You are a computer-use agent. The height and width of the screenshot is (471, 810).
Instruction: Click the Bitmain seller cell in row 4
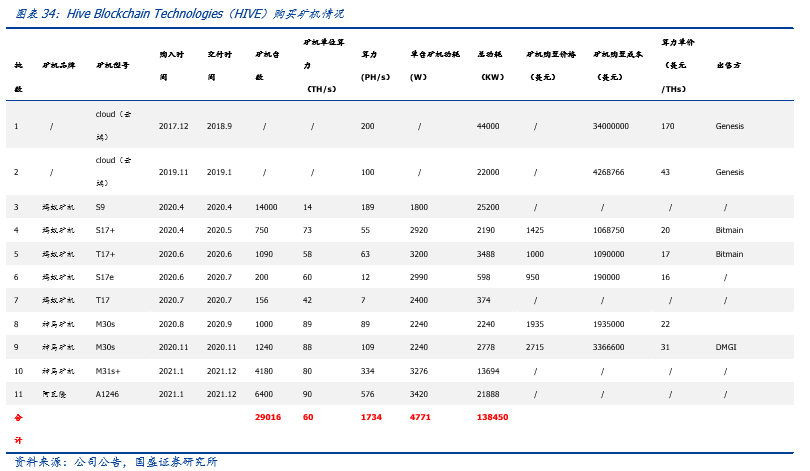click(x=729, y=230)
